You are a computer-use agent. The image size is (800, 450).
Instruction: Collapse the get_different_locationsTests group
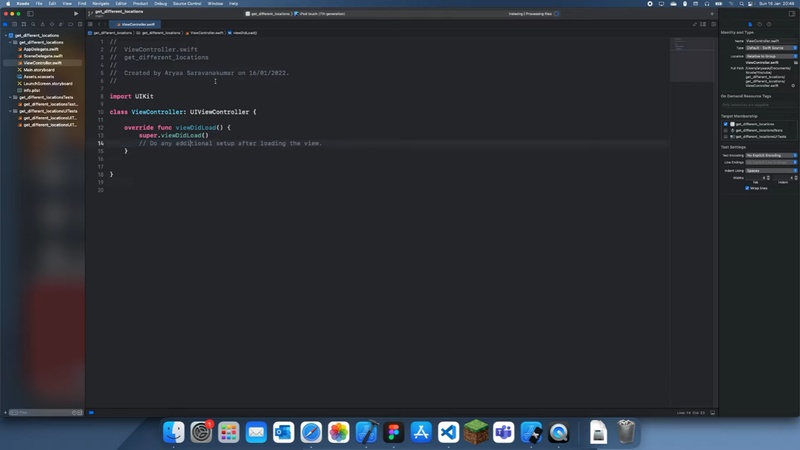pos(10,97)
